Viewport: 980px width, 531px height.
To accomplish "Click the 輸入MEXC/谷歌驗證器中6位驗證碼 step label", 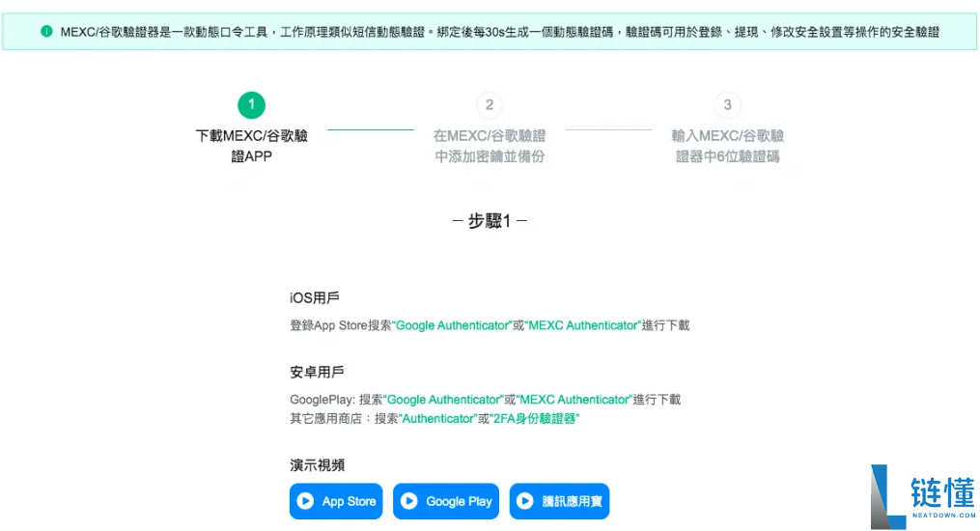I will coord(727,146).
